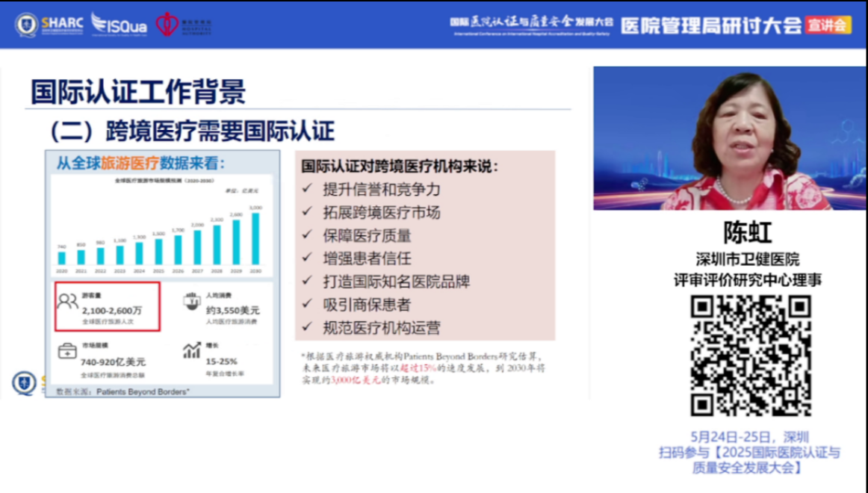
Task: Click the checkmark beside 保障医疗质量
Action: 307,236
